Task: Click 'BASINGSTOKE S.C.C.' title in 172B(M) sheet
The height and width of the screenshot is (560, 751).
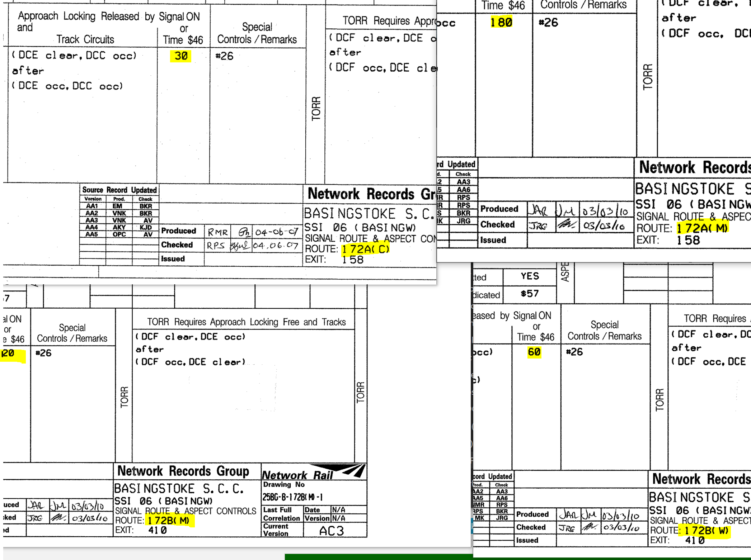Action: pos(179,489)
